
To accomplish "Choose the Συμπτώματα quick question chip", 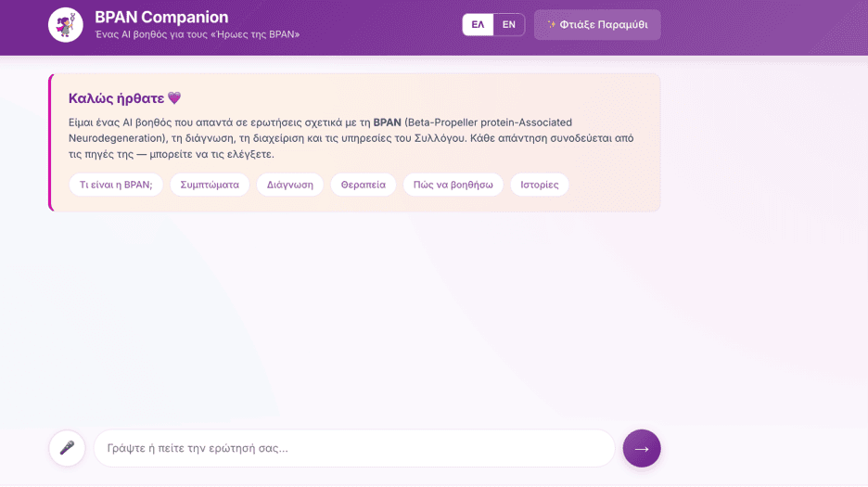I will click(x=210, y=185).
